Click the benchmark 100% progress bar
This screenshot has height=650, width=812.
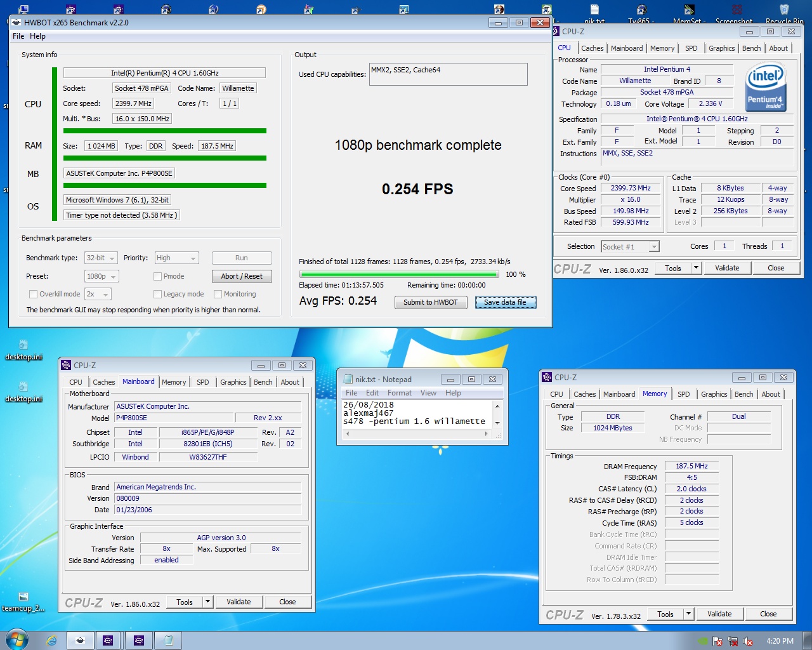400,274
